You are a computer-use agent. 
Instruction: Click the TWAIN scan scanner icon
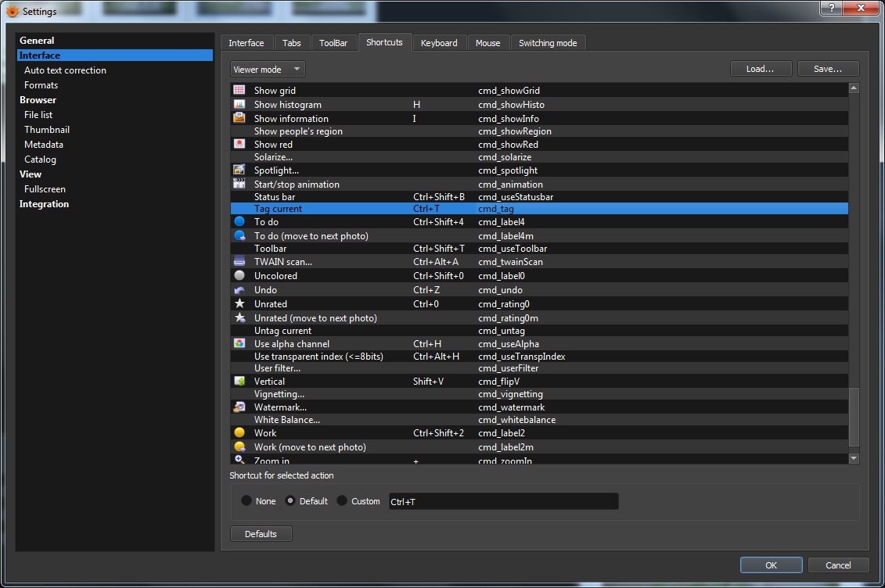pos(239,262)
